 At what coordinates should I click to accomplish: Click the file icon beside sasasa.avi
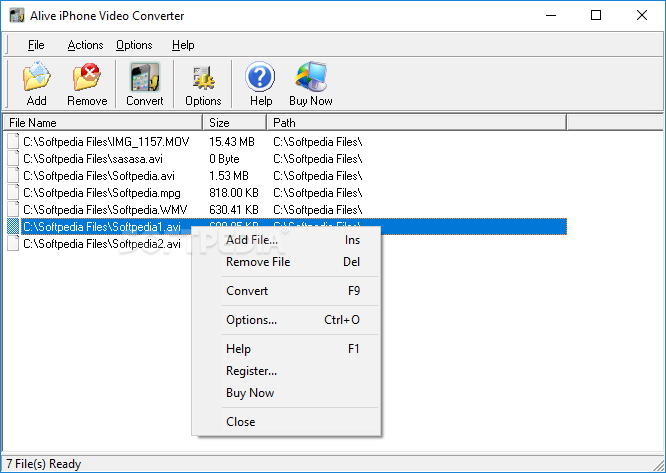(13, 158)
